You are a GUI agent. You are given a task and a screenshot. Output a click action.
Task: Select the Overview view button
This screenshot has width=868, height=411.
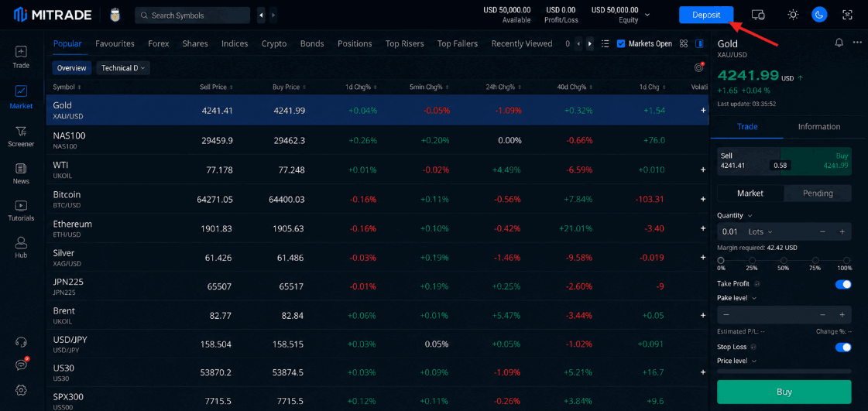pyautogui.click(x=72, y=68)
